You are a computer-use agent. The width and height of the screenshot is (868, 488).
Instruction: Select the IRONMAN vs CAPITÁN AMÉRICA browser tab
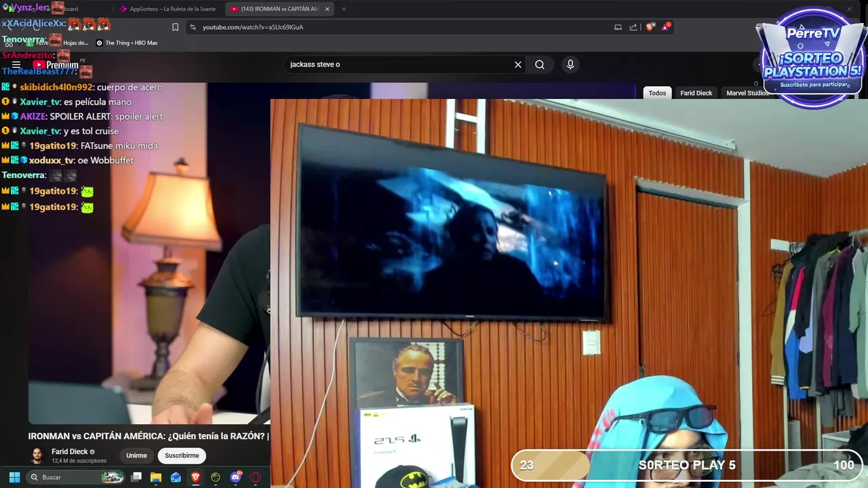(275, 9)
